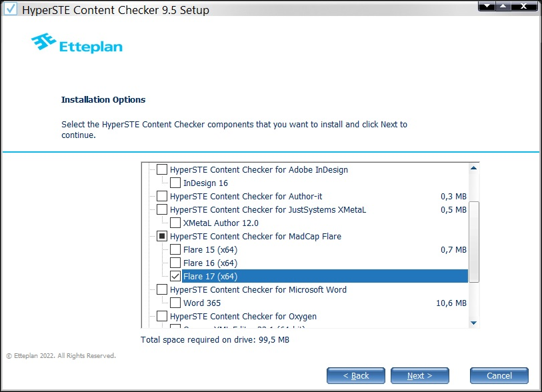Select HyperSTE Content Checker for JustSystems XMetaL label
This screenshot has width=542, height=392.
(x=267, y=210)
